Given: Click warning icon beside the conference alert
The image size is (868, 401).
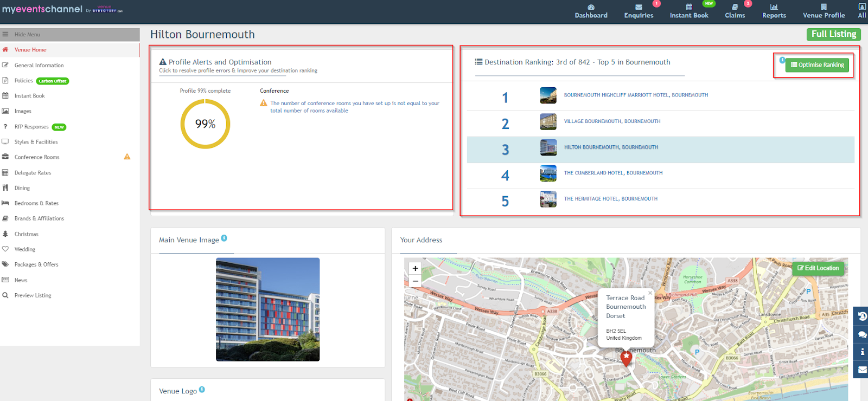Looking at the screenshot, I should click(x=264, y=103).
